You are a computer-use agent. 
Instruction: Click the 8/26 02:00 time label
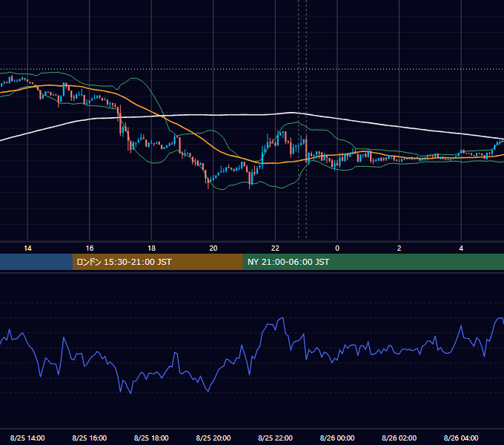pos(399,438)
